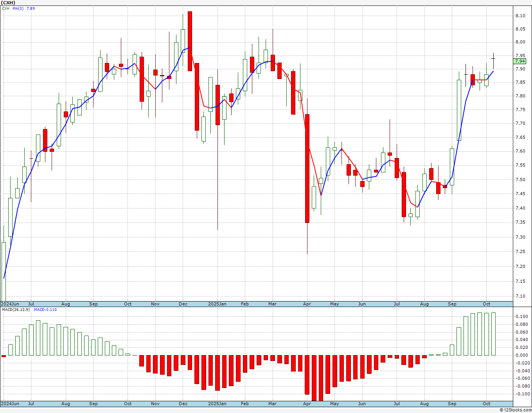Select the 7.80 price axis label

(520, 96)
